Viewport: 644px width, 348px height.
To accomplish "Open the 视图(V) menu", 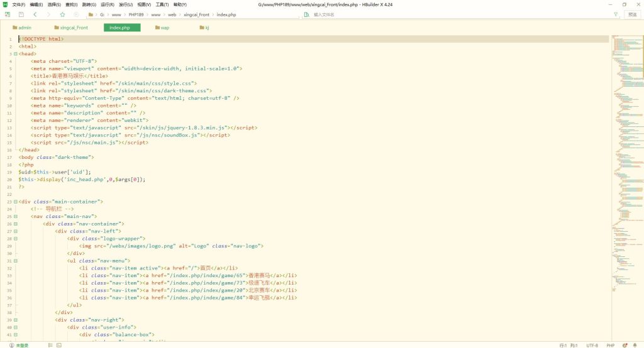I will (x=144, y=4).
